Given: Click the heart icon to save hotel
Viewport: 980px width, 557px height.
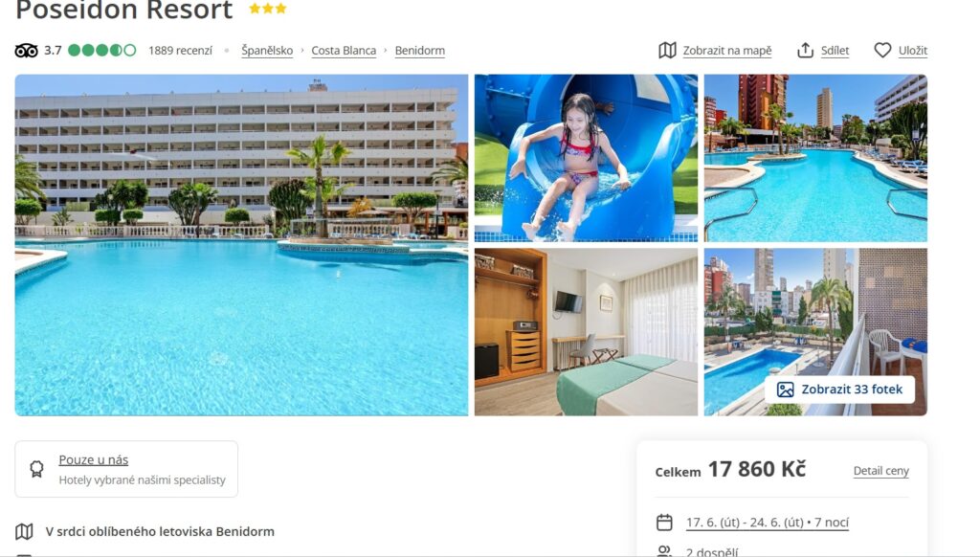Looking at the screenshot, I should tap(881, 50).
